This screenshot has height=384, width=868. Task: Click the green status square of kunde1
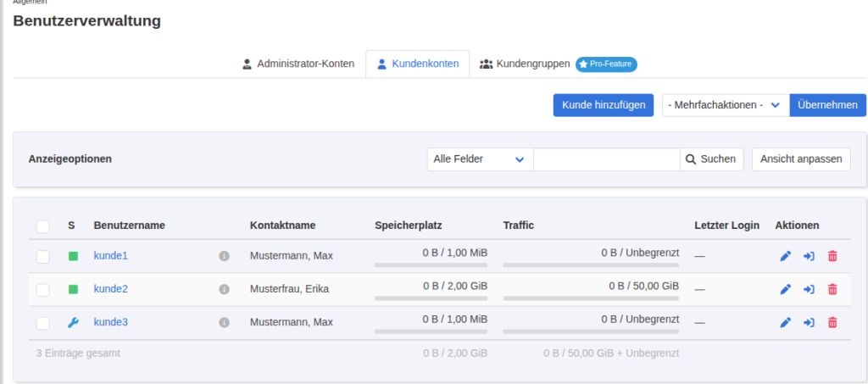coord(73,256)
